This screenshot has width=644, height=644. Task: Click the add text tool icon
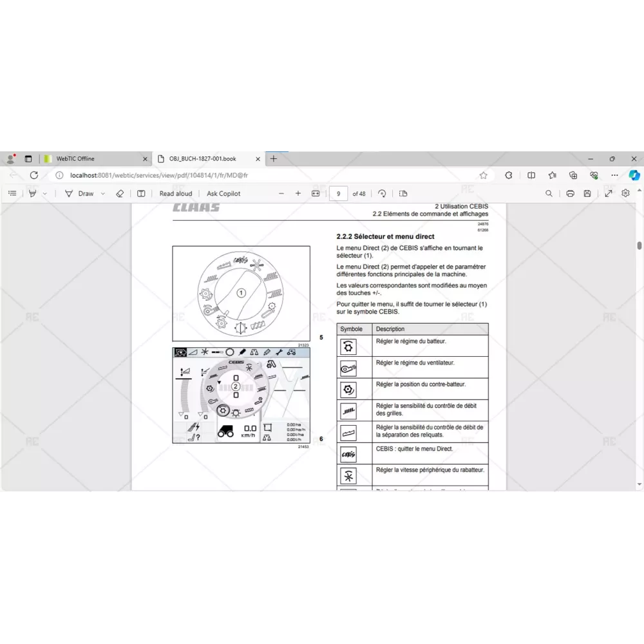click(141, 193)
